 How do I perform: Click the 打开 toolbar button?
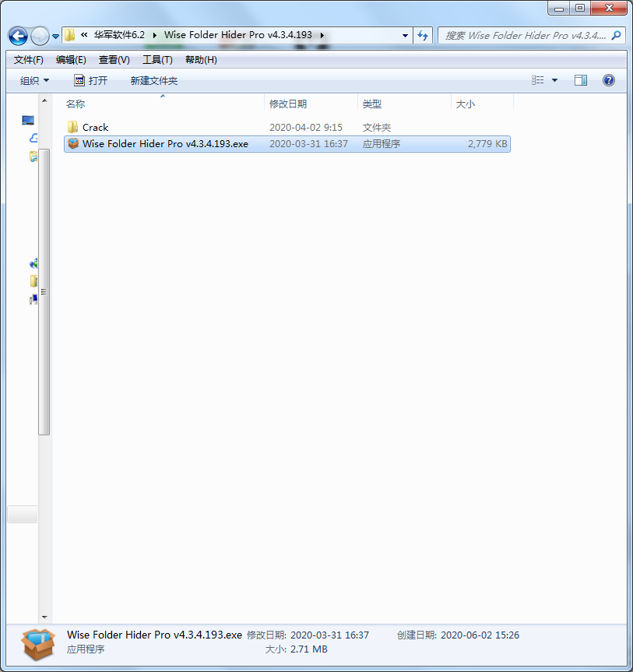pos(90,80)
